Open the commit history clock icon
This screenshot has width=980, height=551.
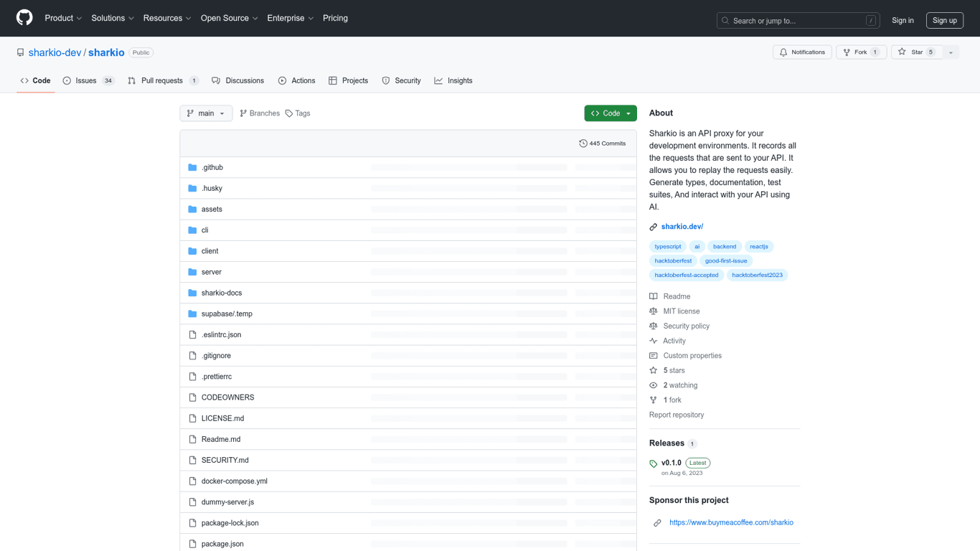point(583,143)
